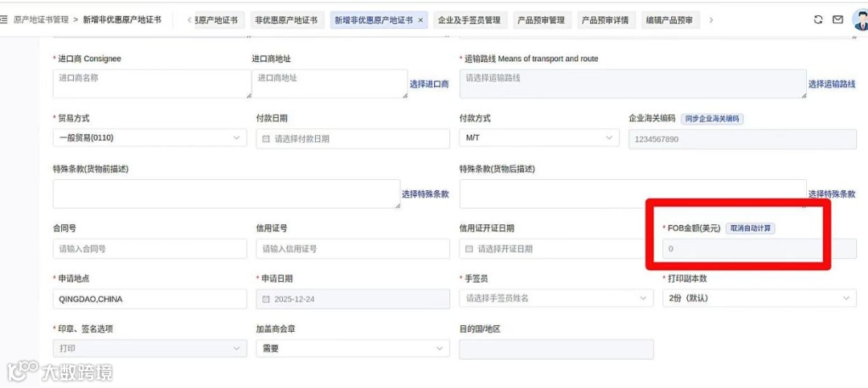Screen dimensions: 868x388
Task: Click the 特殊条款(货物后描述) text area
Action: 633,194
